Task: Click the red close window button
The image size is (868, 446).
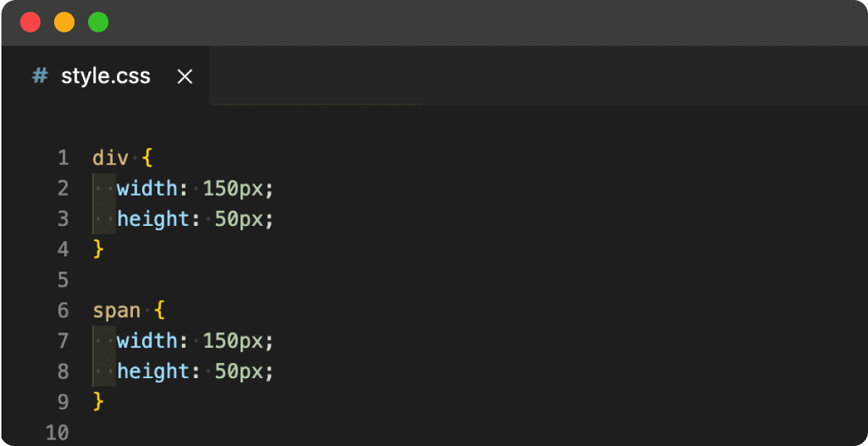Action: tap(30, 22)
